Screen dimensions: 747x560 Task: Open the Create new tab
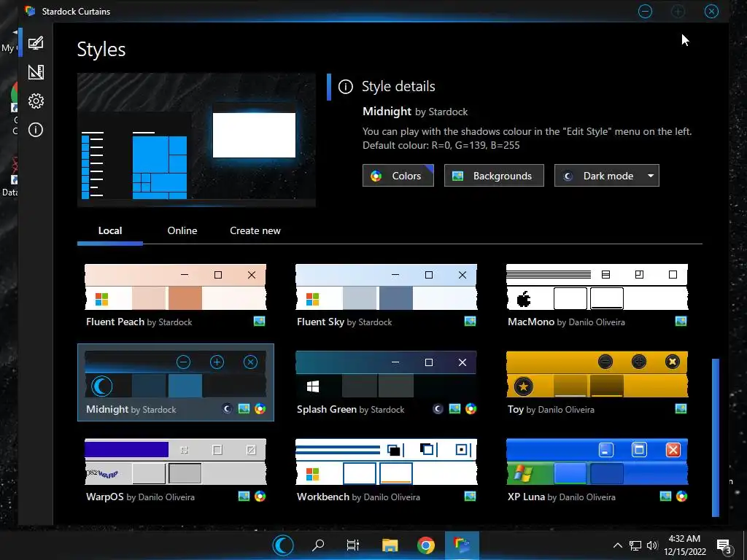pyautogui.click(x=255, y=231)
